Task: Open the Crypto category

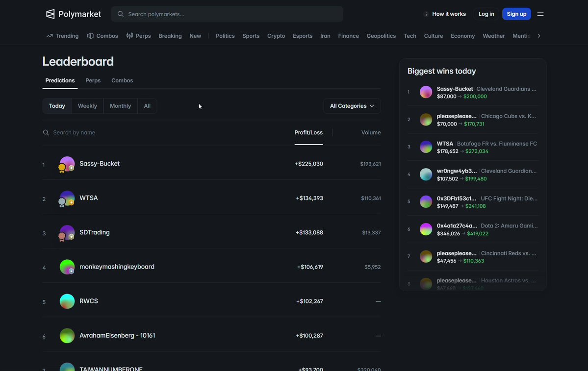Action: [x=276, y=36]
